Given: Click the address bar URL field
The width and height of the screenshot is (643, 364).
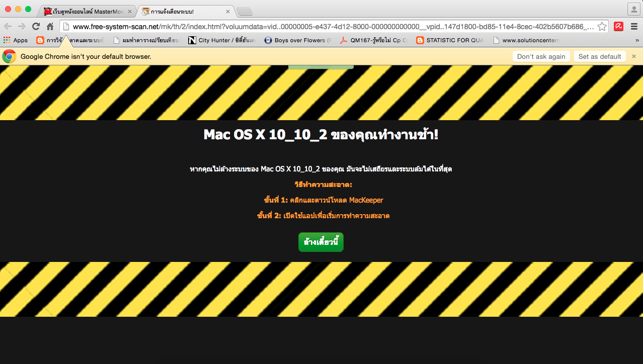Looking at the screenshot, I should 334,27.
